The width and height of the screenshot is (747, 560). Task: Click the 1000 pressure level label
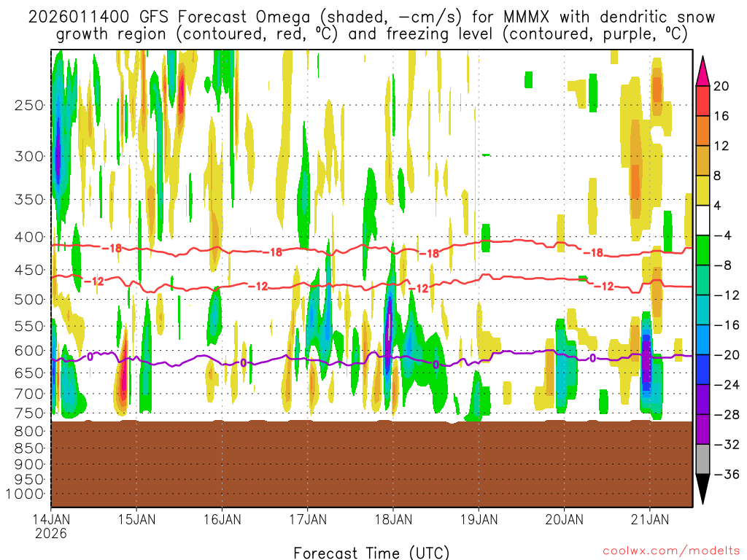pos(25,494)
